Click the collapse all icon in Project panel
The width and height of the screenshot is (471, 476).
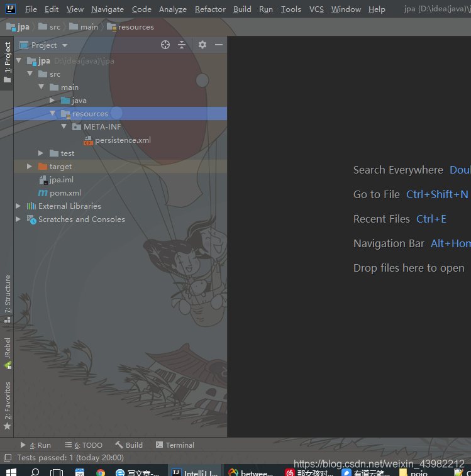[182, 45]
